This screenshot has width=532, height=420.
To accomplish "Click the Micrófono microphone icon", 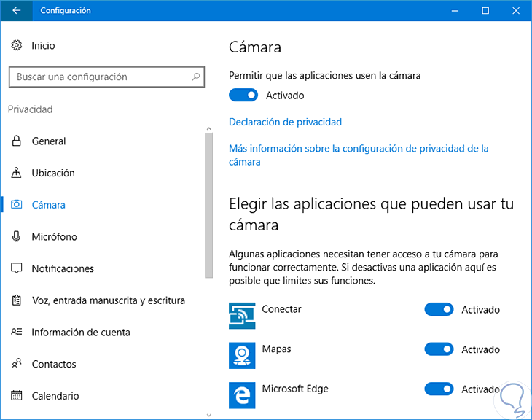I will [17, 236].
